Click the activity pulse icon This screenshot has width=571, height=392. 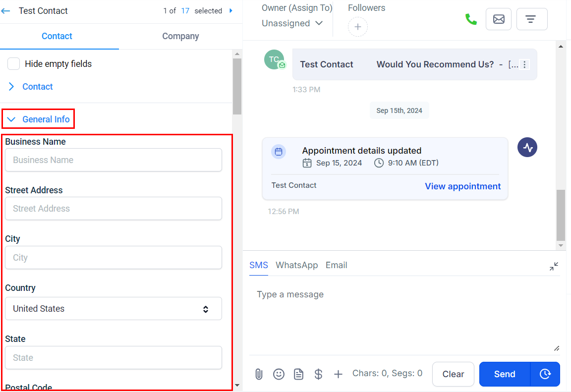pyautogui.click(x=527, y=147)
